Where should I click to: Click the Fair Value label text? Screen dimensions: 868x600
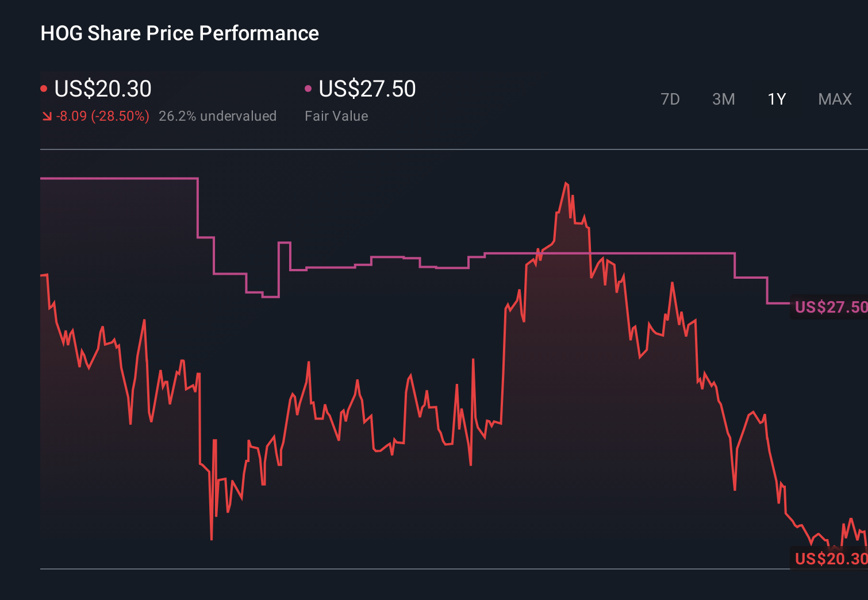click(x=336, y=116)
